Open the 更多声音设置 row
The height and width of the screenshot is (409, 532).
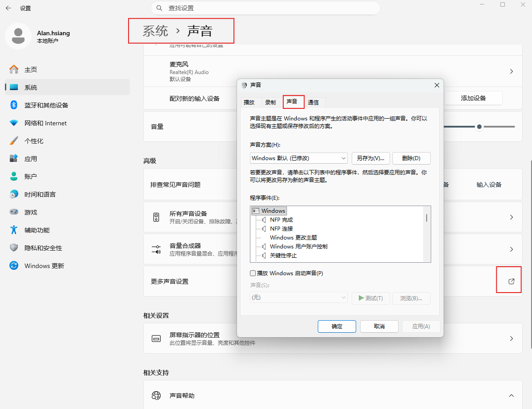(332, 281)
